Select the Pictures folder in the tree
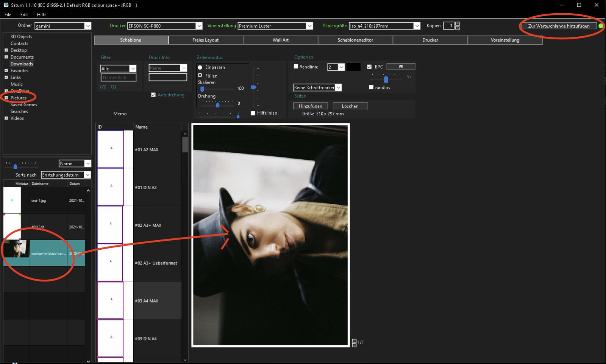 click(x=19, y=98)
